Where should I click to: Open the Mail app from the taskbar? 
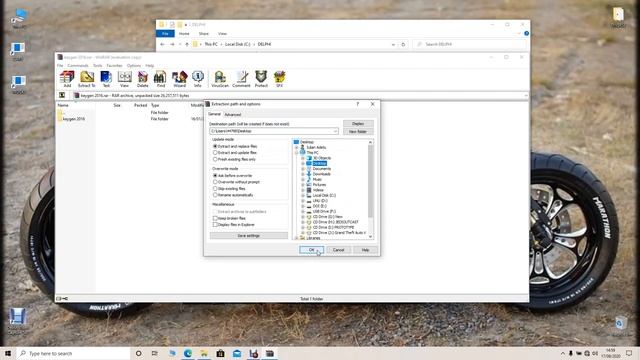coord(237,353)
